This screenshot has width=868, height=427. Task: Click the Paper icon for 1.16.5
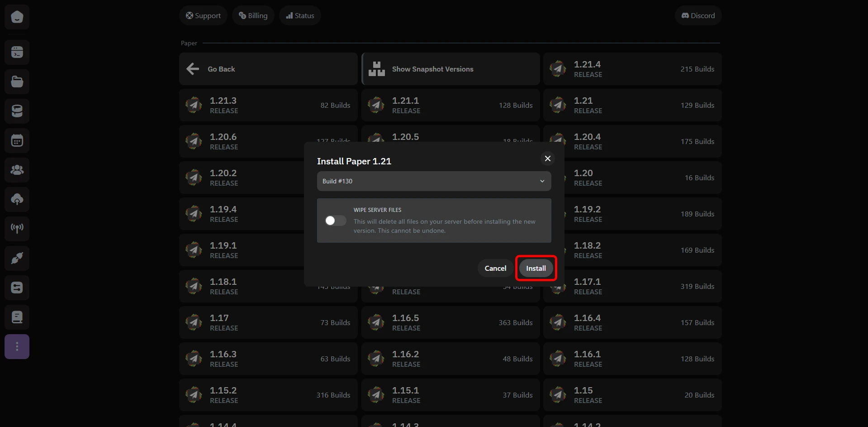tap(376, 322)
